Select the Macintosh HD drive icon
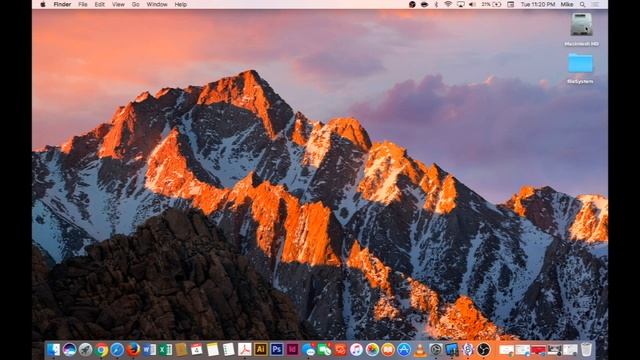 point(581,25)
